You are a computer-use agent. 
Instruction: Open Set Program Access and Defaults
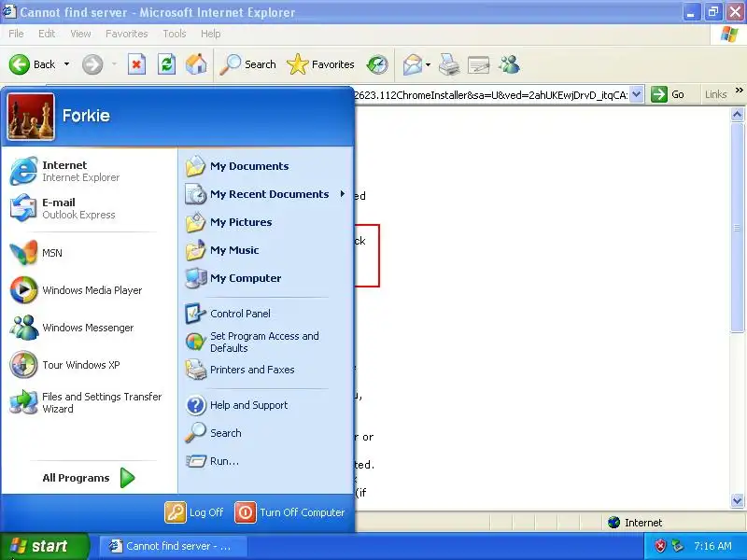tap(266, 342)
